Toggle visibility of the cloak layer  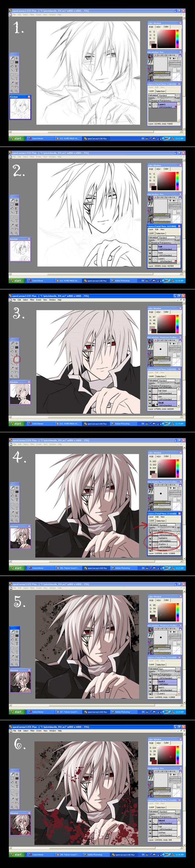(150, 403)
